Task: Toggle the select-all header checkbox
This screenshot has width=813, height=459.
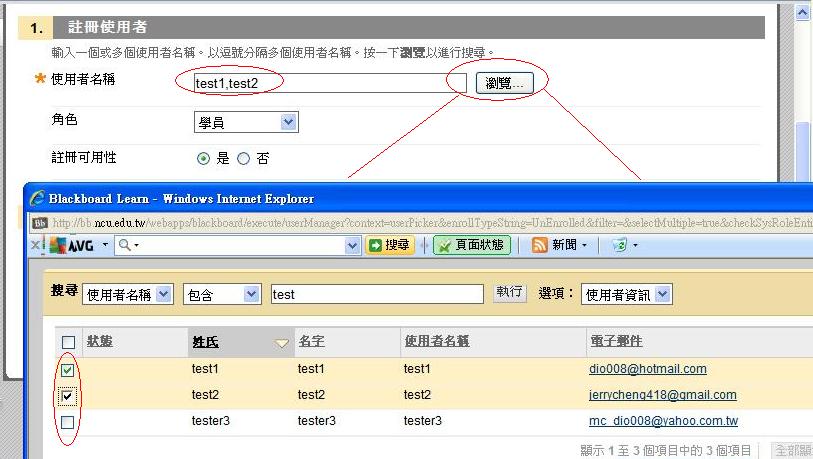Action: click(x=68, y=343)
